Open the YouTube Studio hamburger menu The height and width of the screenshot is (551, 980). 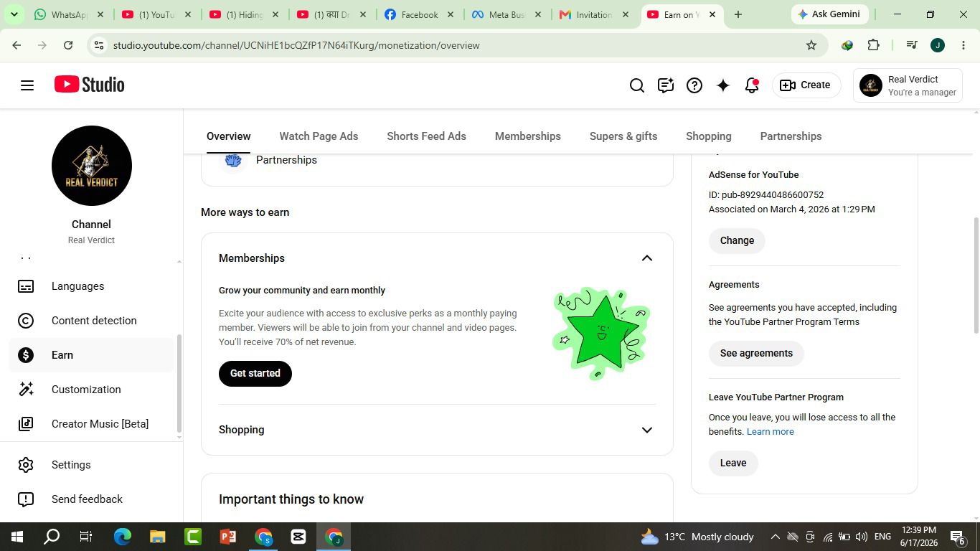coord(27,85)
